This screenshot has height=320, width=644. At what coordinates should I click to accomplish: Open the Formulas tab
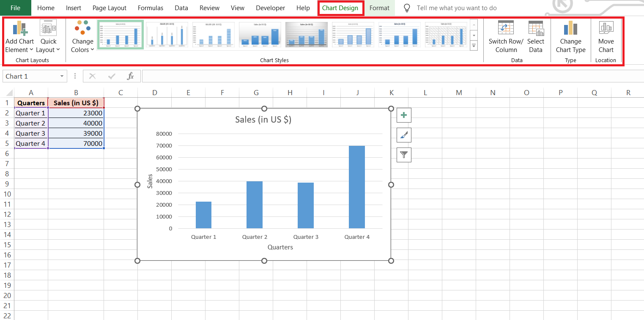[x=151, y=8]
